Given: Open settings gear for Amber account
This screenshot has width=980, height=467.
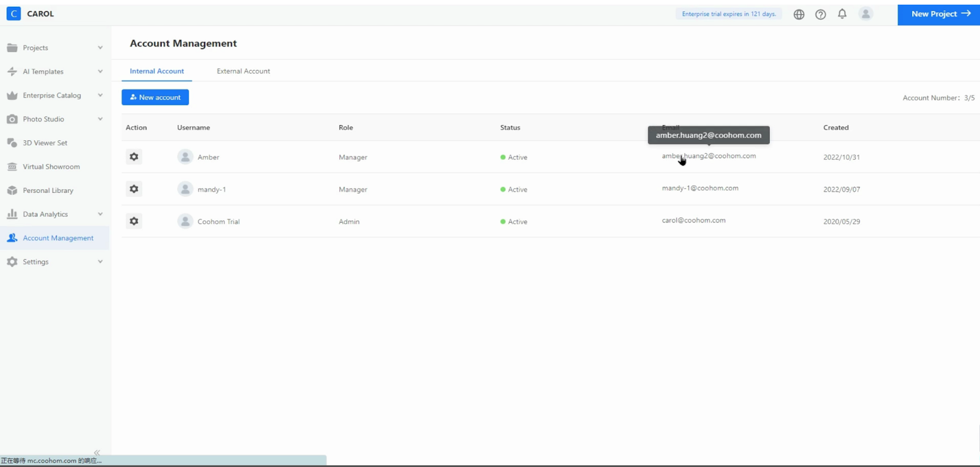Looking at the screenshot, I should pyautogui.click(x=134, y=157).
